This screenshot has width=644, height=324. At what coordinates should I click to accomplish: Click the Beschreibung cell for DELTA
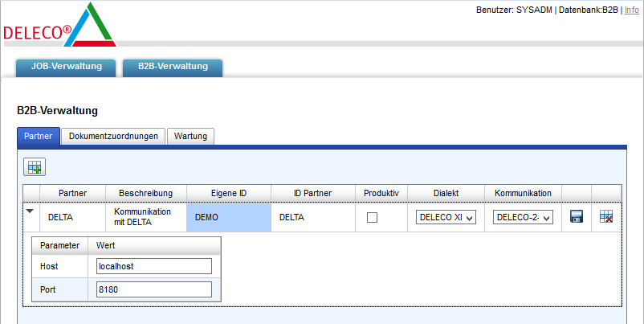145,217
